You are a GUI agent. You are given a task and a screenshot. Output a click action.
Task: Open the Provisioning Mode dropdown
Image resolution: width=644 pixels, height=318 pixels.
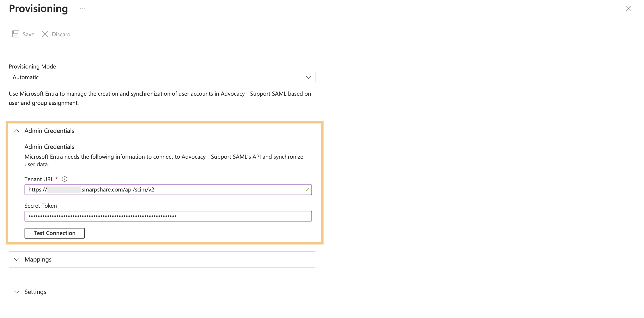point(162,77)
